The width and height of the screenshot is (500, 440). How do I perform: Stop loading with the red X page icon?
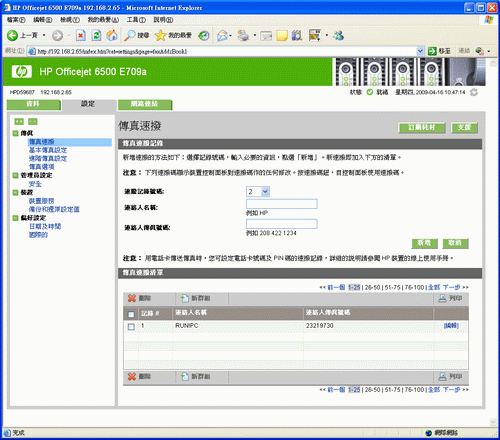click(81, 35)
